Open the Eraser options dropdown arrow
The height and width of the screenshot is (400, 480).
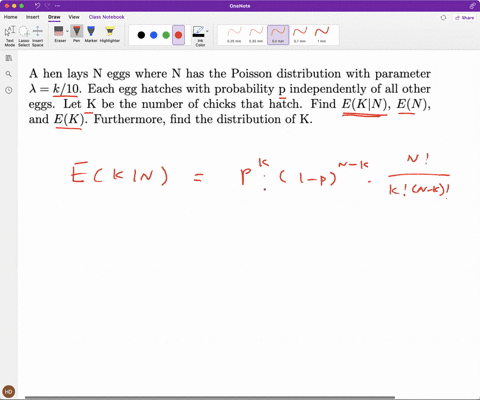[67, 31]
